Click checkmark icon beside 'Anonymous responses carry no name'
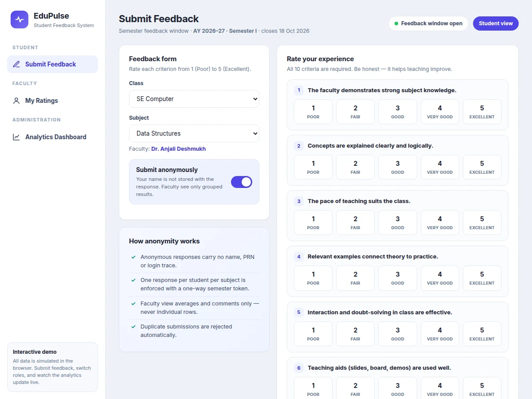This screenshot has width=532, height=399. pyautogui.click(x=133, y=257)
